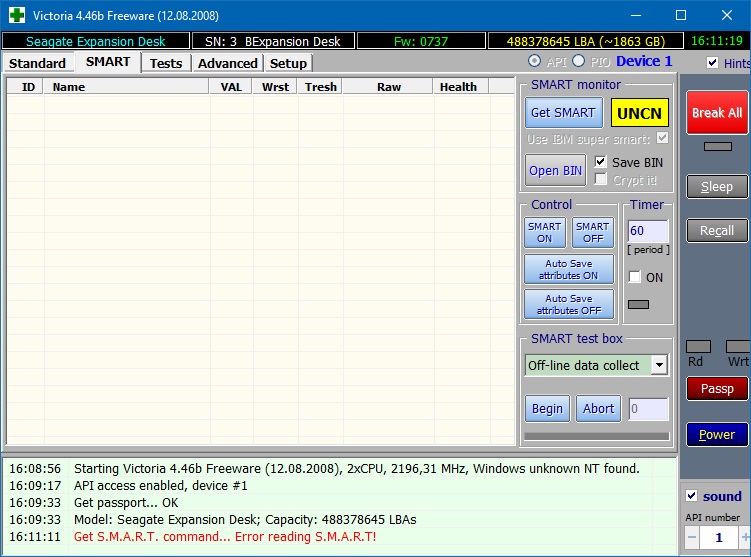Open the Setup tab
This screenshot has height=557, width=751.
tap(288, 63)
